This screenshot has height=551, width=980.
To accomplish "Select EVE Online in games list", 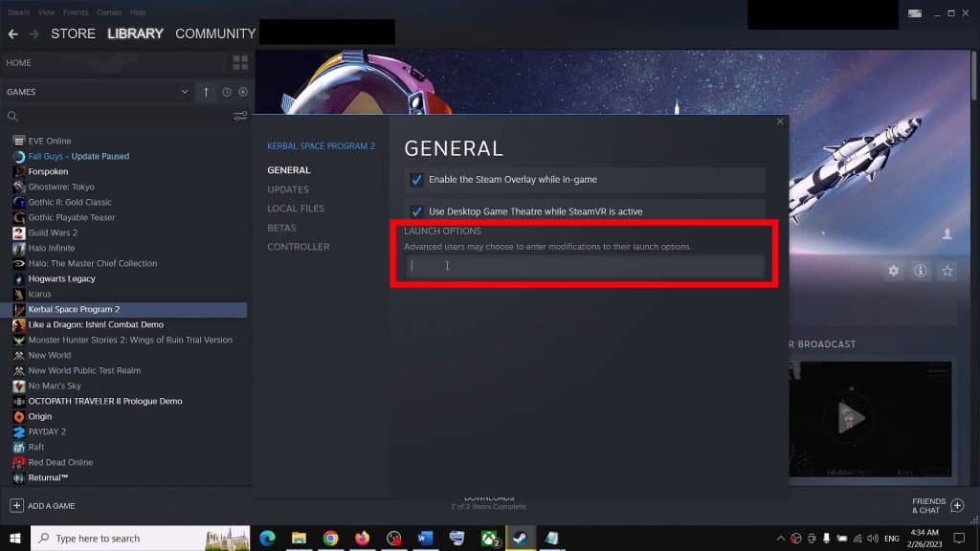I will 50,142.
